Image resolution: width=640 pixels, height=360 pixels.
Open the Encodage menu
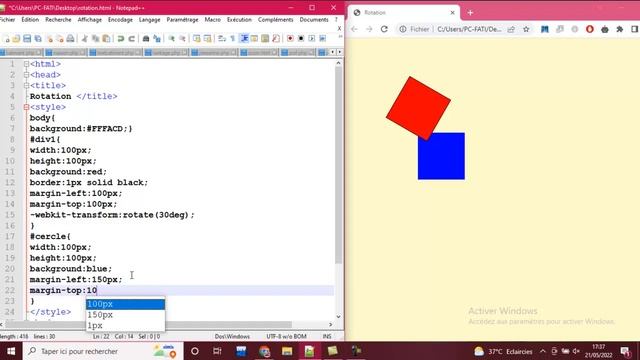coord(120,20)
